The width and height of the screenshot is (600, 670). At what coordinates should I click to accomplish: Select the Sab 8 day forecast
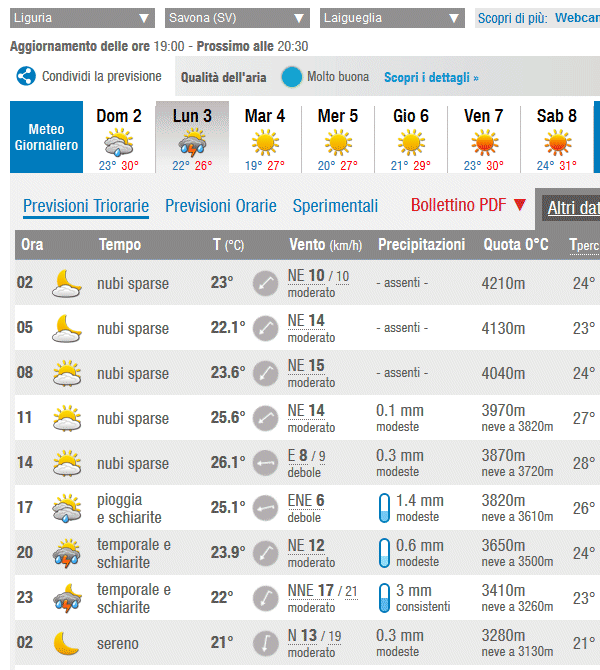pos(557,136)
